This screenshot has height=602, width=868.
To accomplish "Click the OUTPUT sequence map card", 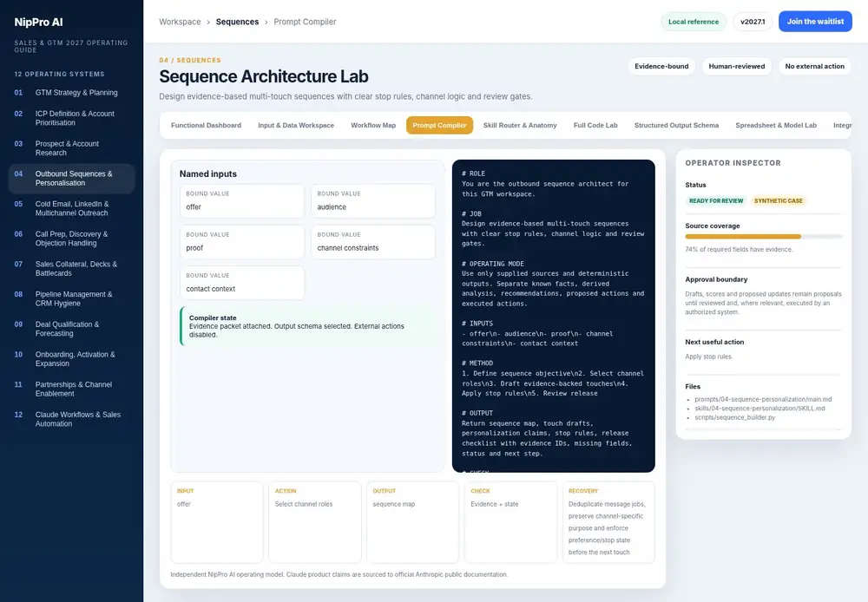I will pos(412,522).
